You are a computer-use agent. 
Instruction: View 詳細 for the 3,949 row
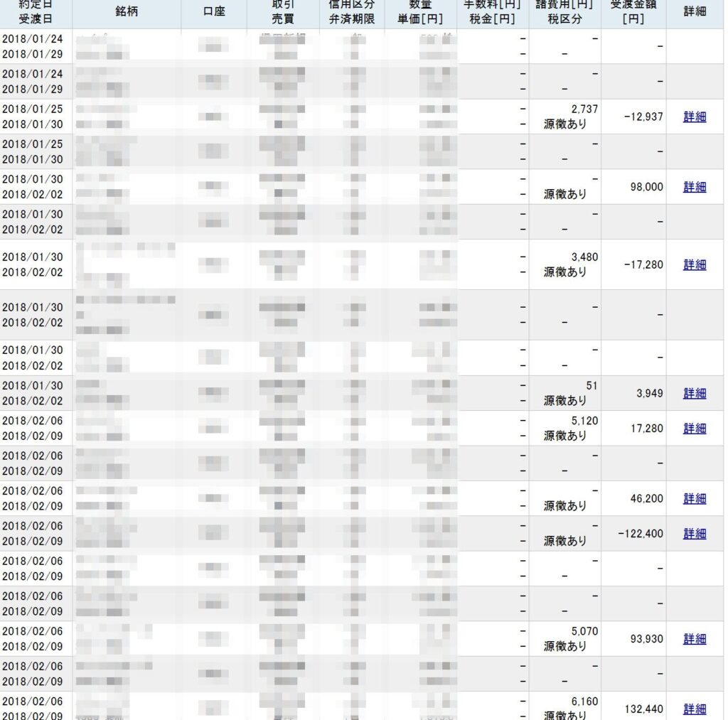[x=695, y=393]
